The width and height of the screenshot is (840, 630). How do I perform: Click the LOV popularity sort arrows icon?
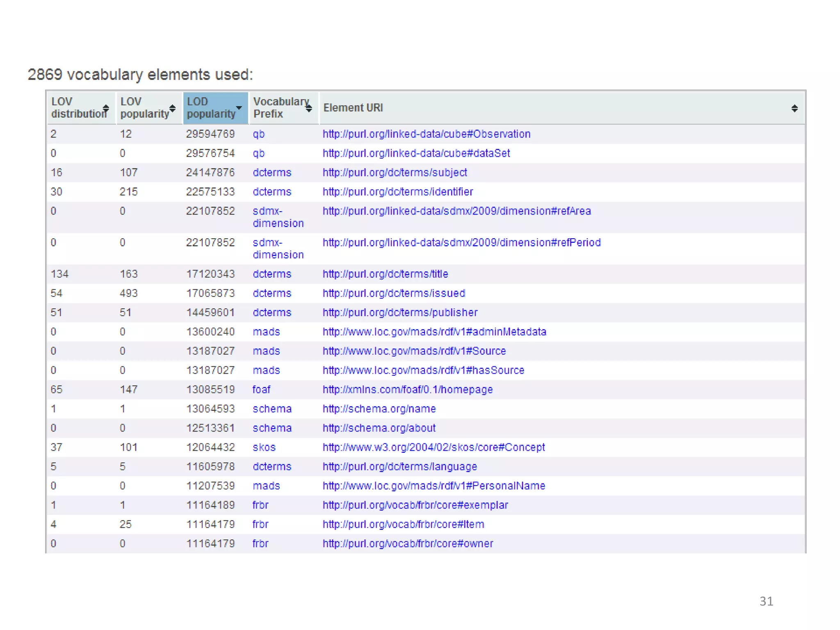173,108
